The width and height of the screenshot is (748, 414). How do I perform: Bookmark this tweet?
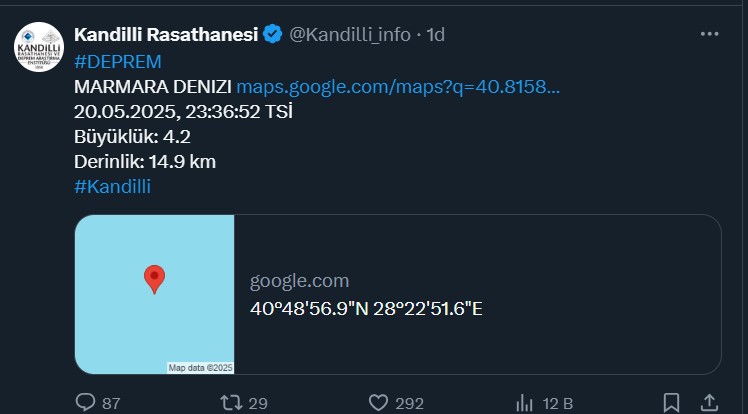tap(671, 403)
